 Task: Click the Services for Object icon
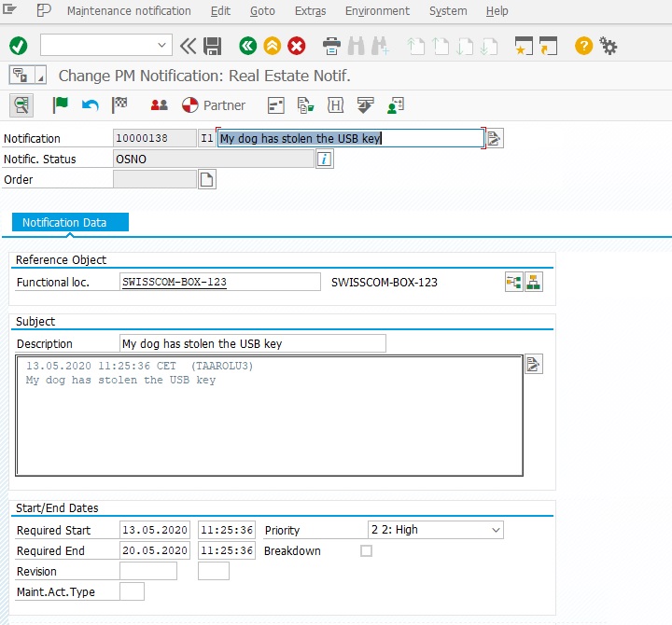[x=21, y=76]
